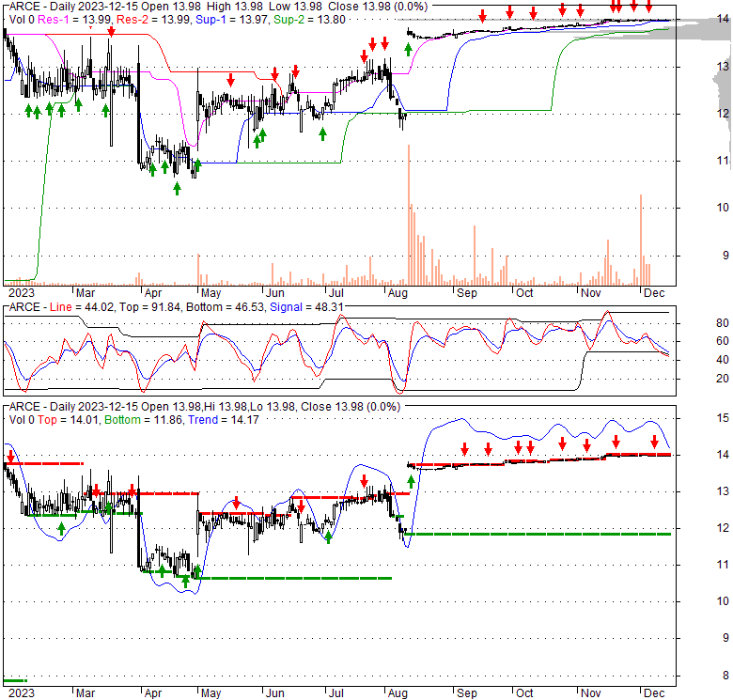This screenshot has height=700, width=733.
Task: Click the Sep label on the top chart axis
Action: [466, 293]
